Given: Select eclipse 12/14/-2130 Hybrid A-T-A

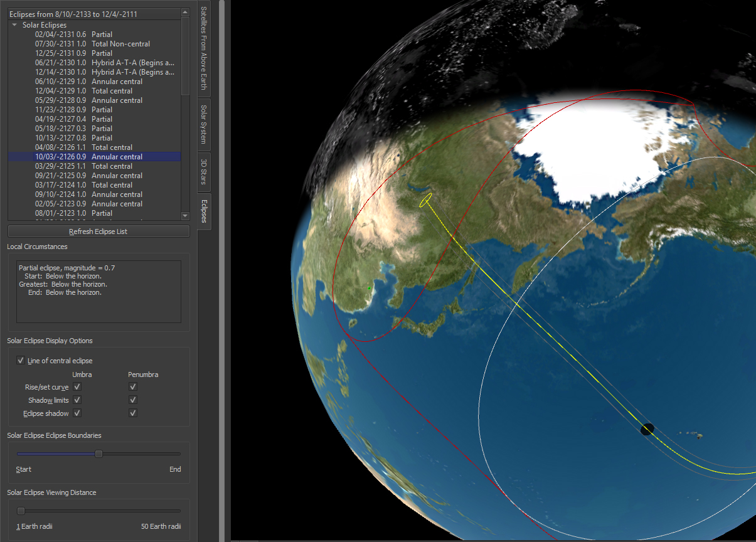Looking at the screenshot, I should point(94,72).
